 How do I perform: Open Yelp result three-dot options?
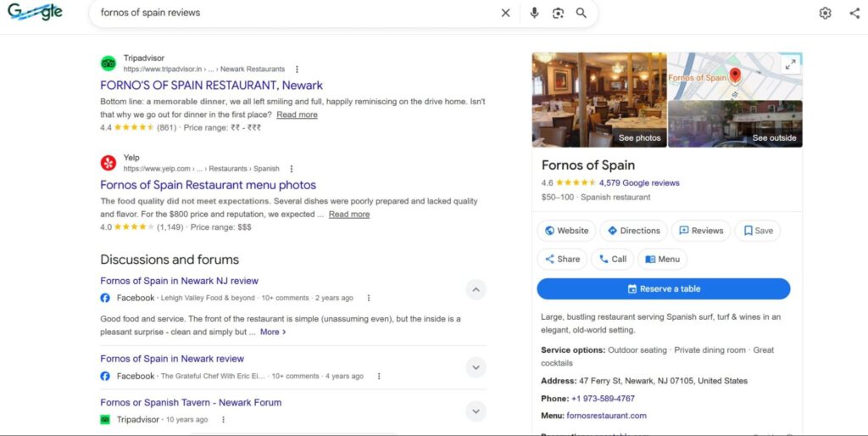292,169
